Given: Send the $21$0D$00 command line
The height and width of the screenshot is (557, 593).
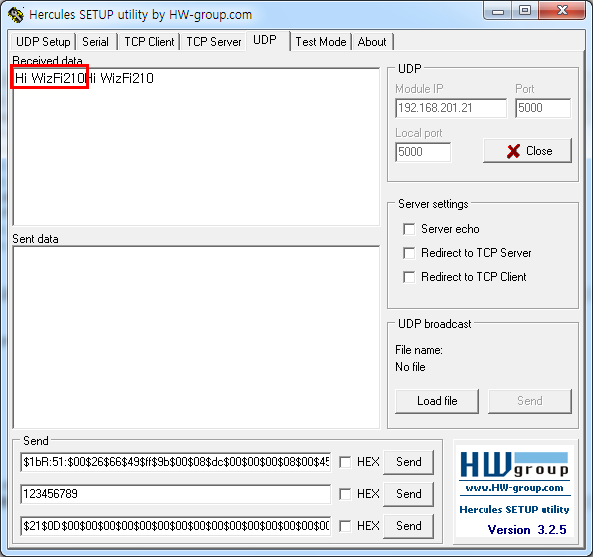Looking at the screenshot, I should point(408,526).
